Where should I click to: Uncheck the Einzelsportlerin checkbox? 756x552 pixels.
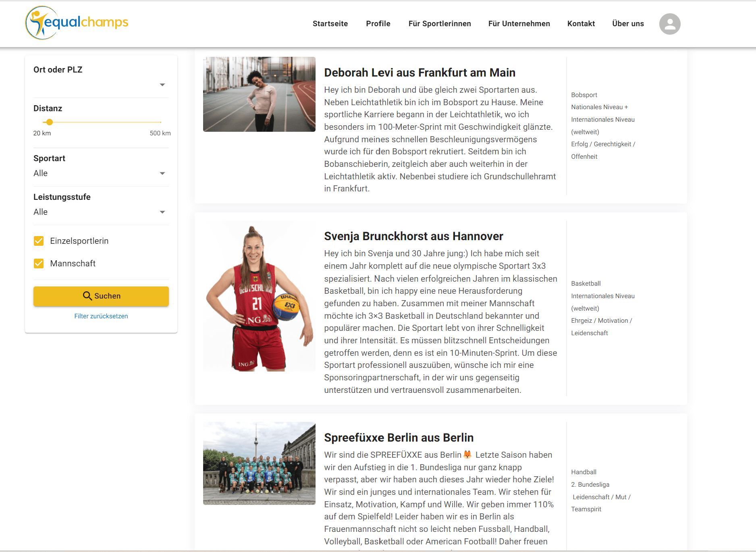39,241
